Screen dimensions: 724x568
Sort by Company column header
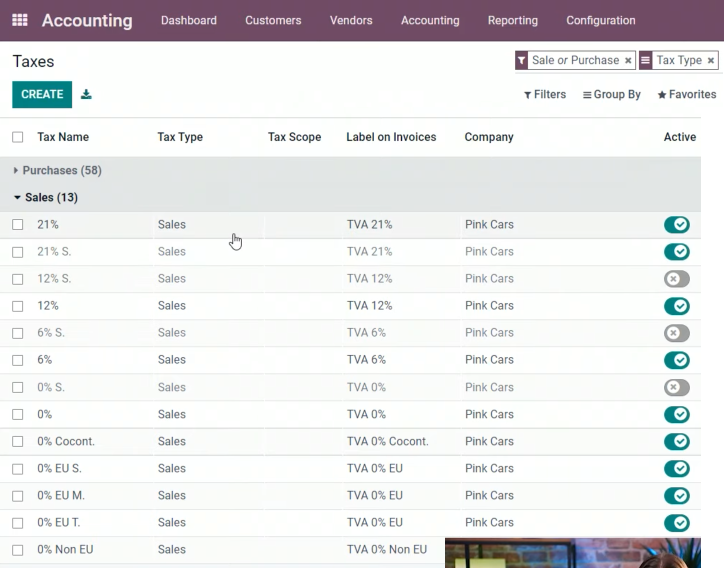point(489,137)
